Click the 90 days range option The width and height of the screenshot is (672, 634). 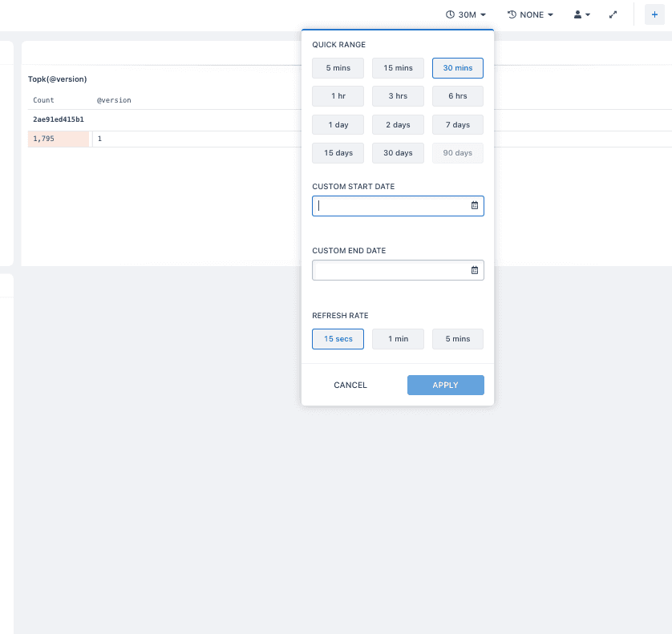click(458, 153)
